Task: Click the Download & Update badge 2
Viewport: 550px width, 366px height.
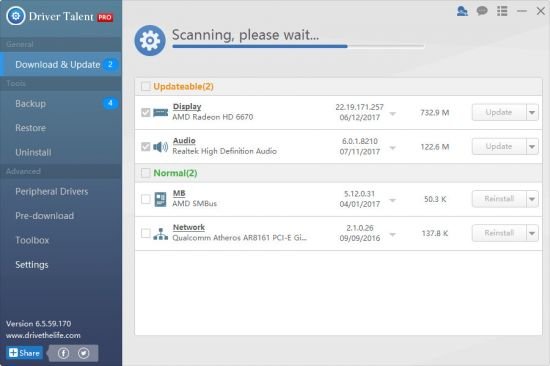Action: [x=110, y=65]
